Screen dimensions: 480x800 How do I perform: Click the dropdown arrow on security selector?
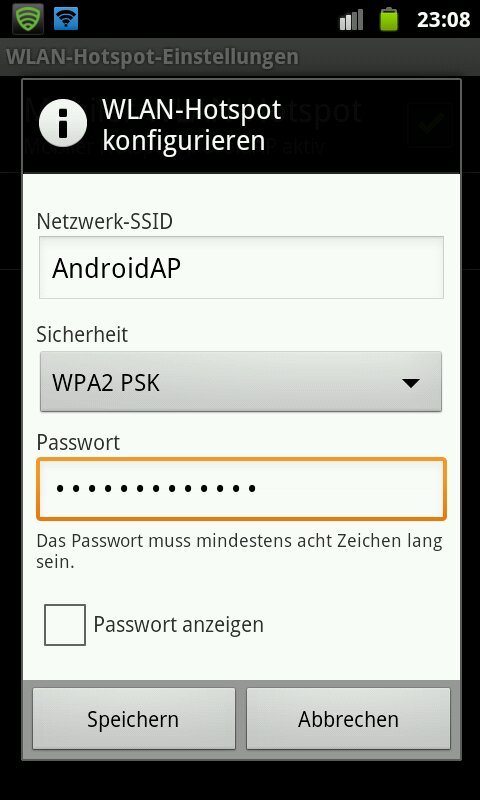(x=411, y=383)
